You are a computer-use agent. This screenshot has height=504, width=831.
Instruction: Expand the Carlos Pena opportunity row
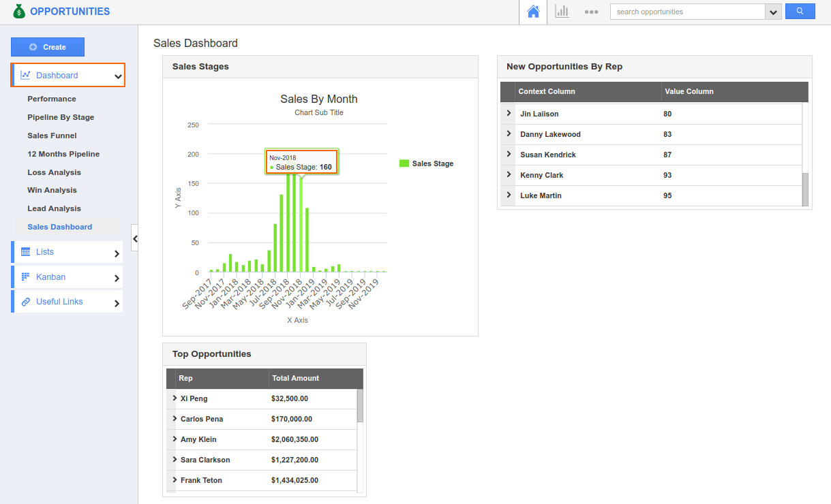[175, 418]
